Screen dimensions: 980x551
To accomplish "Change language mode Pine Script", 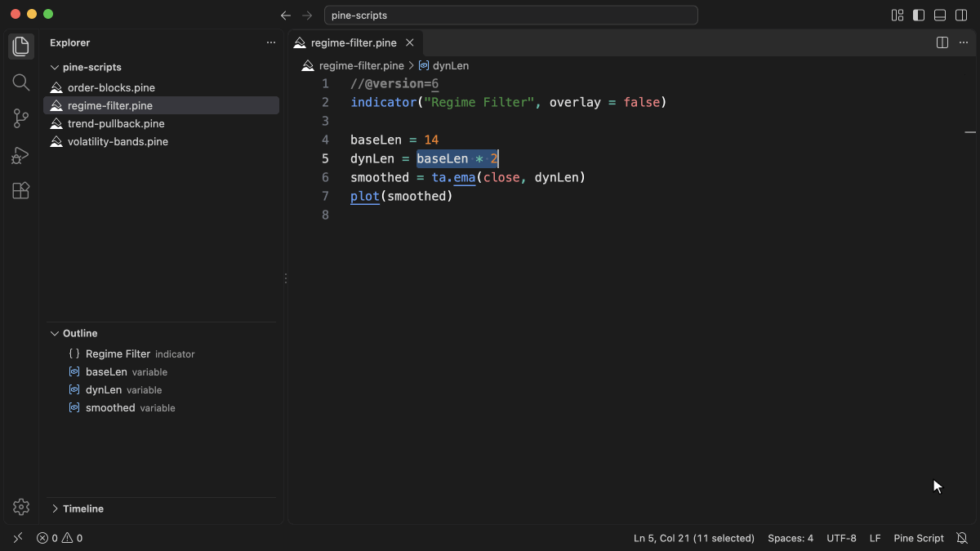I will 919,538.
